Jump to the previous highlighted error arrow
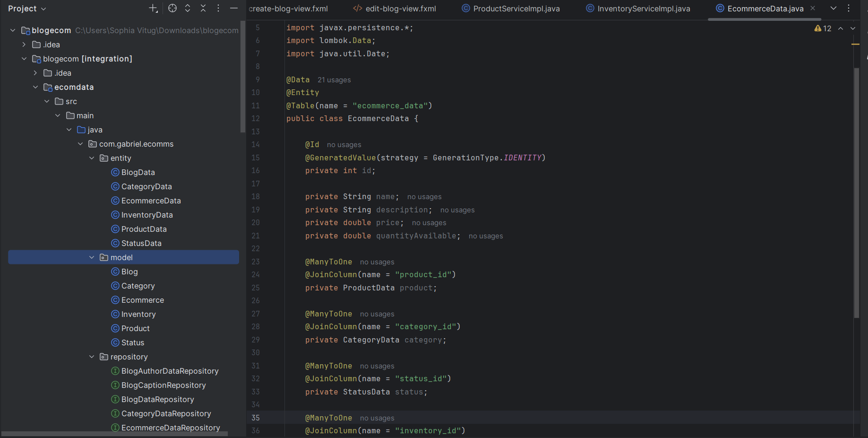 click(841, 28)
